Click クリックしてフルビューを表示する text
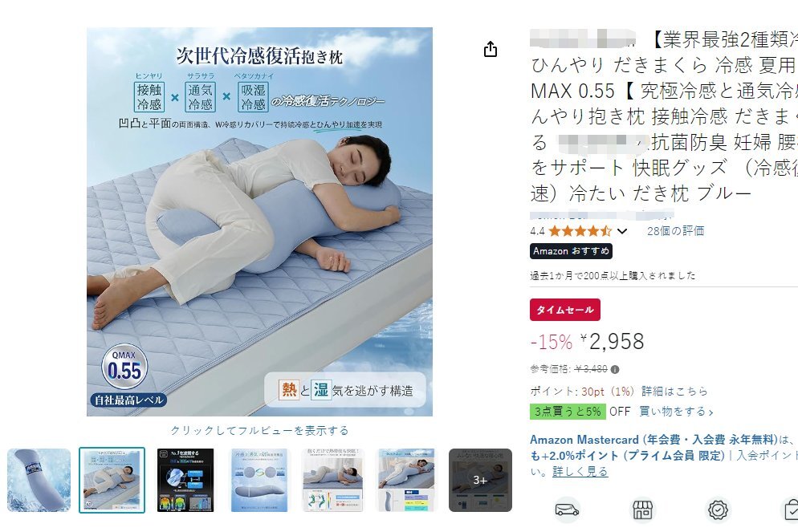Image resolution: width=798 pixels, height=532 pixels. 259,431
